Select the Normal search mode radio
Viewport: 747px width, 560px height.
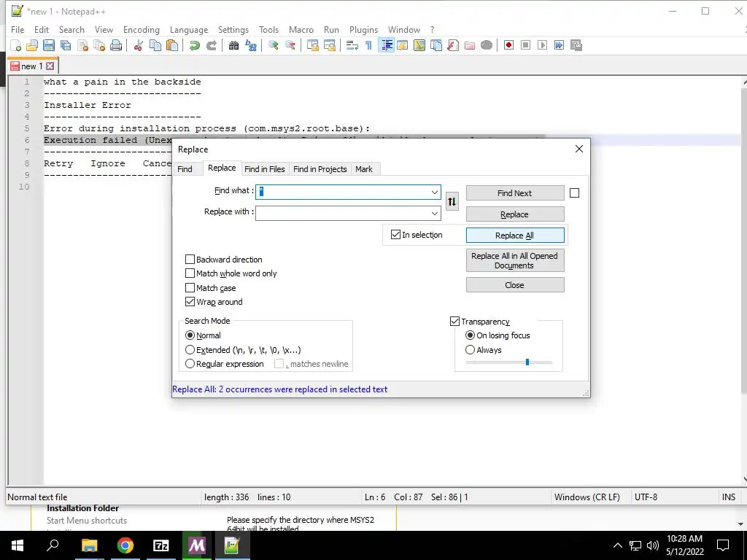click(190, 335)
